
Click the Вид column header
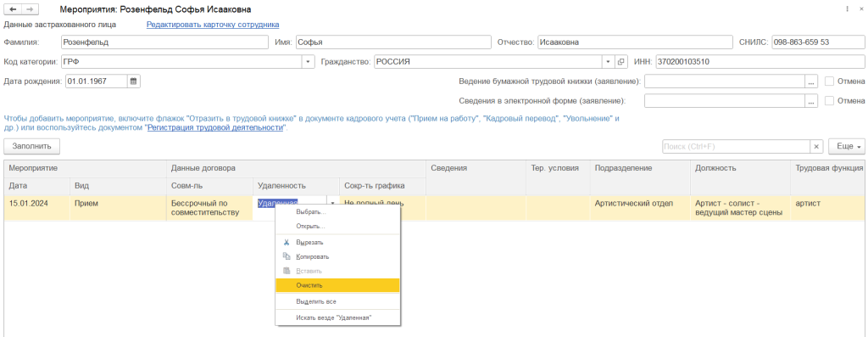[117, 186]
